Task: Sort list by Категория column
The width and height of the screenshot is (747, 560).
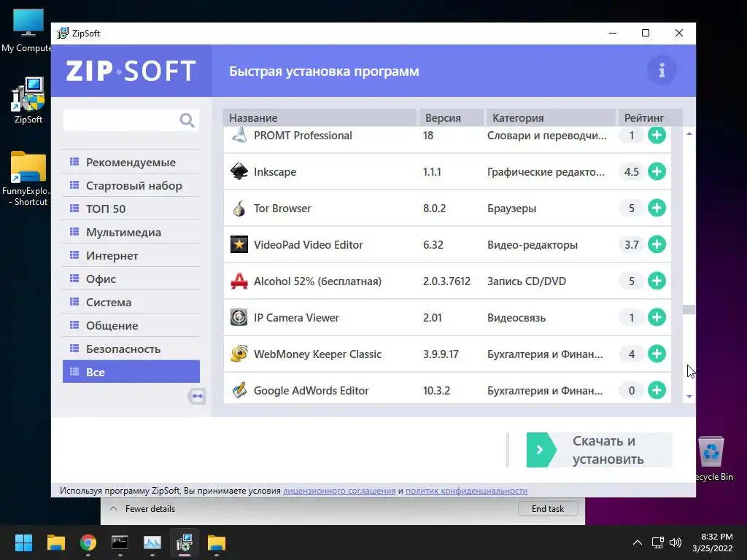Action: pyautogui.click(x=551, y=117)
